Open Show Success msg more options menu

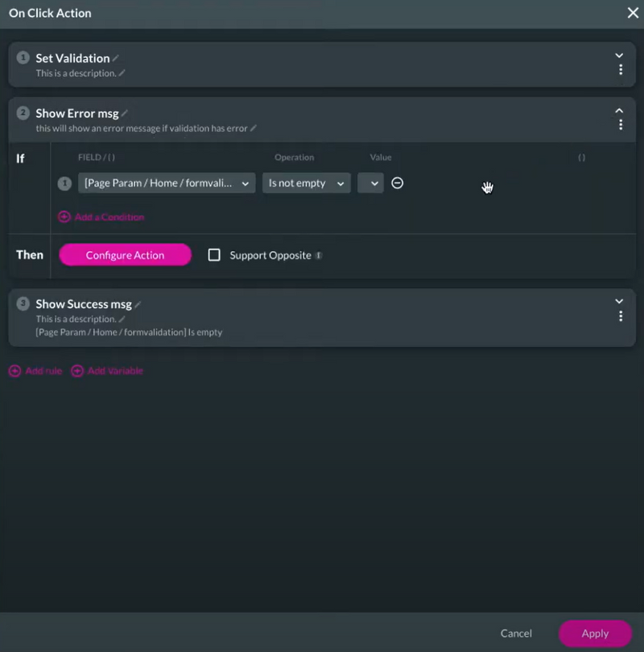click(621, 316)
